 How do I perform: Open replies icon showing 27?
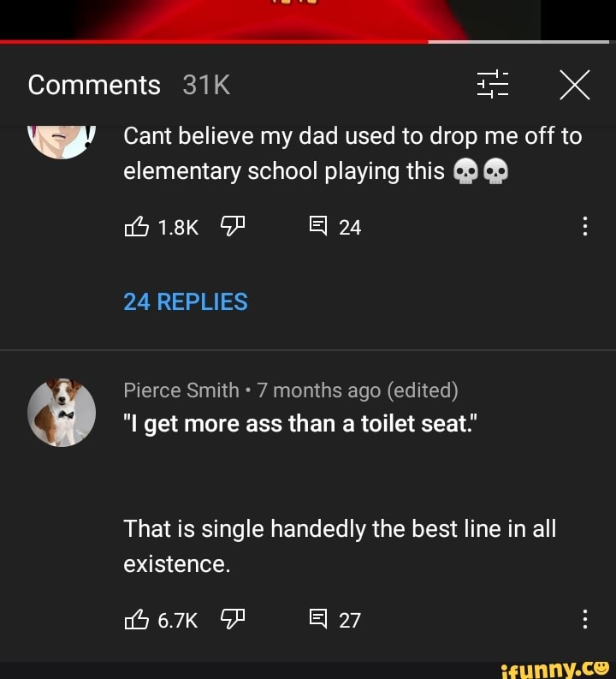tap(317, 620)
